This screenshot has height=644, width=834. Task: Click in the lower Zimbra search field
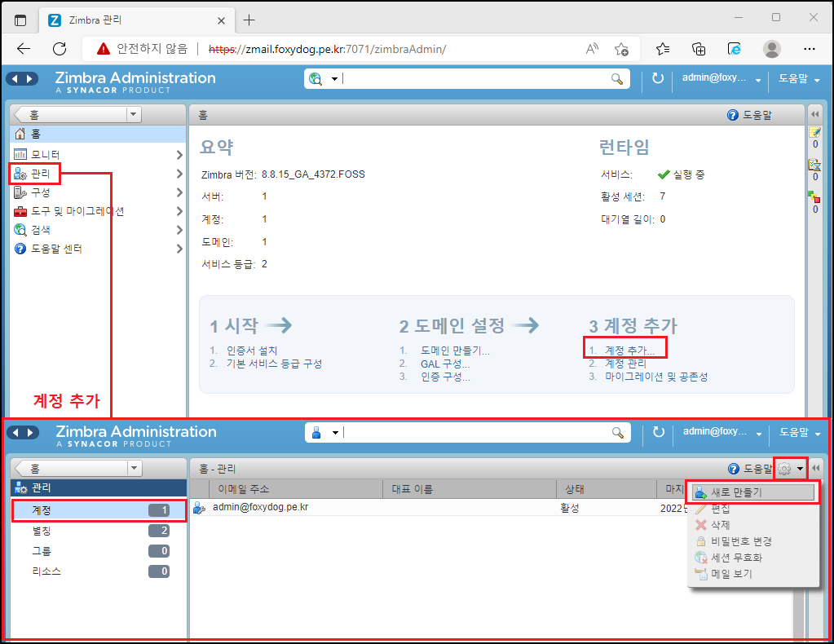click(475, 433)
